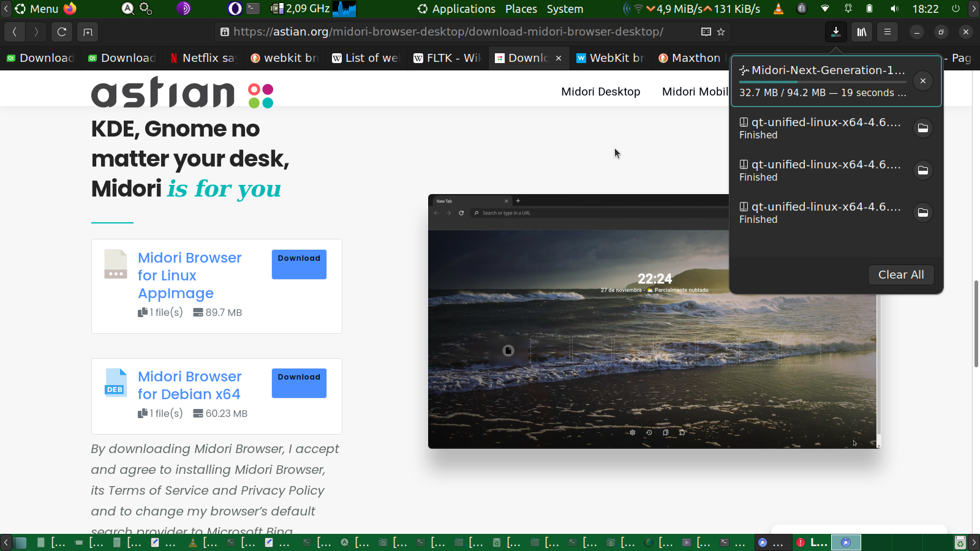The width and height of the screenshot is (980, 551).
Task: Close the downloads popover via the toolbar download button
Action: pos(836,32)
